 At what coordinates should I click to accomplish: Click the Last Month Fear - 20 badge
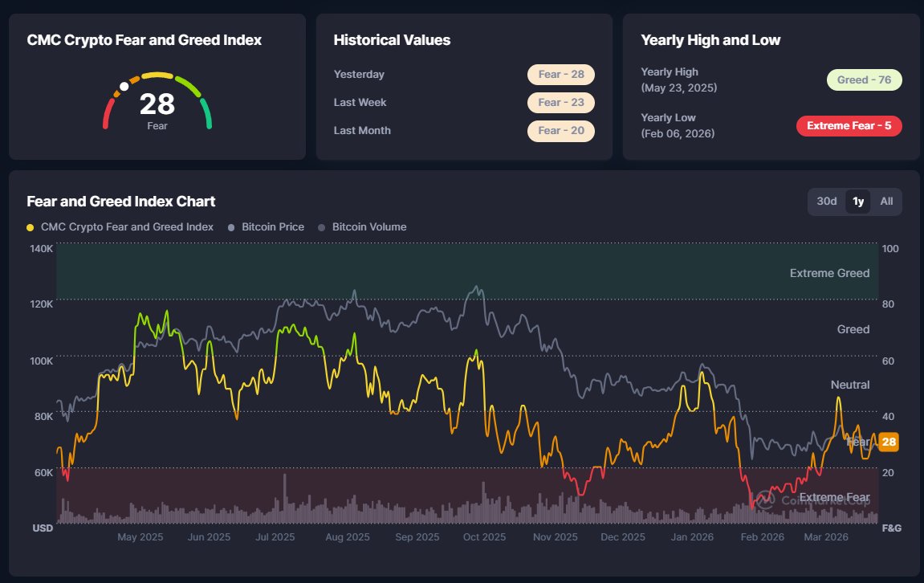[560, 131]
